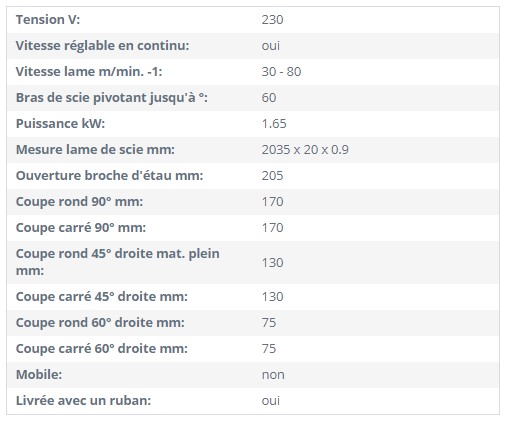
Task: Click 'Vitesse réglable en continu:' label
Action: point(102,46)
